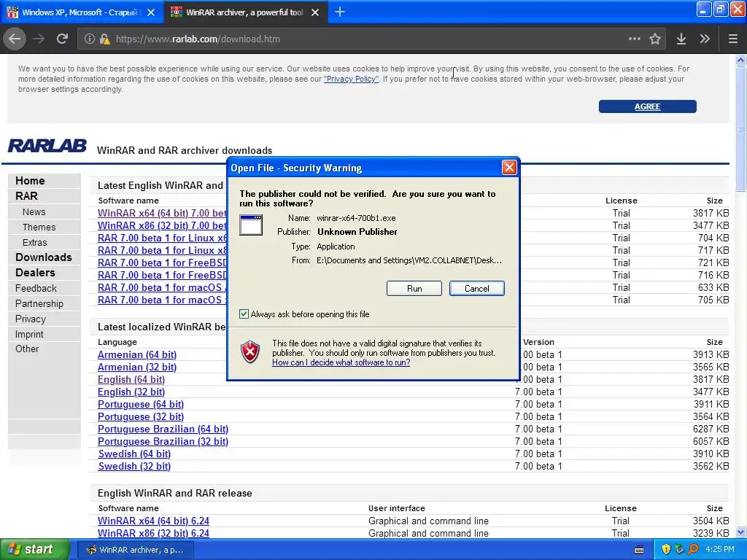Close the Open File Security Warning dialog

click(x=509, y=168)
